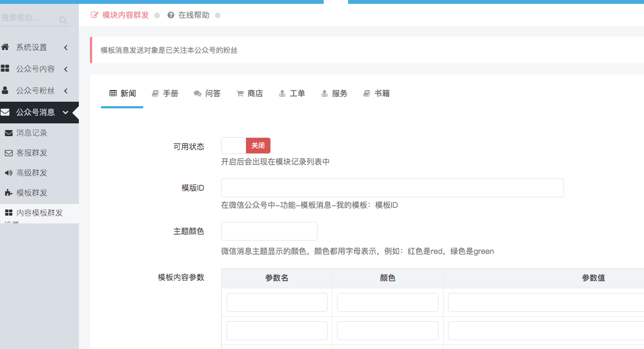Image resolution: width=644 pixels, height=349 pixels.
Task: Click the envelope icon beside 消息记录
Action: click(x=9, y=133)
